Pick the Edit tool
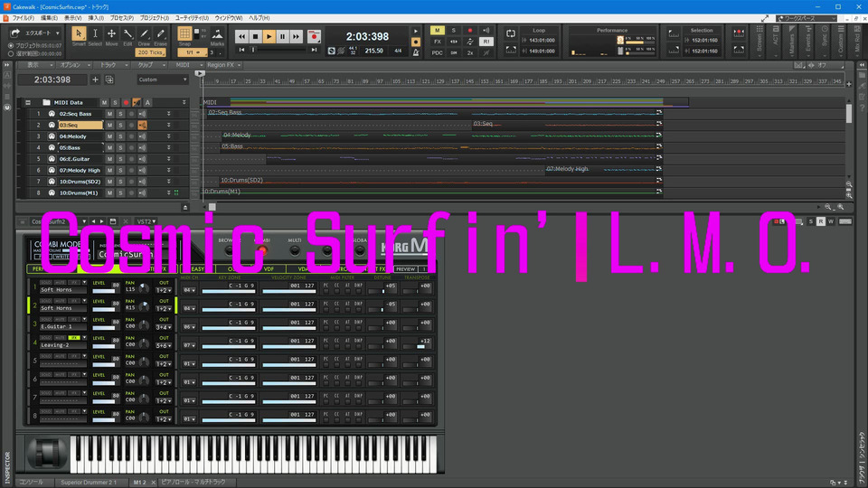Image resolution: width=868 pixels, height=488 pixels. [x=127, y=33]
